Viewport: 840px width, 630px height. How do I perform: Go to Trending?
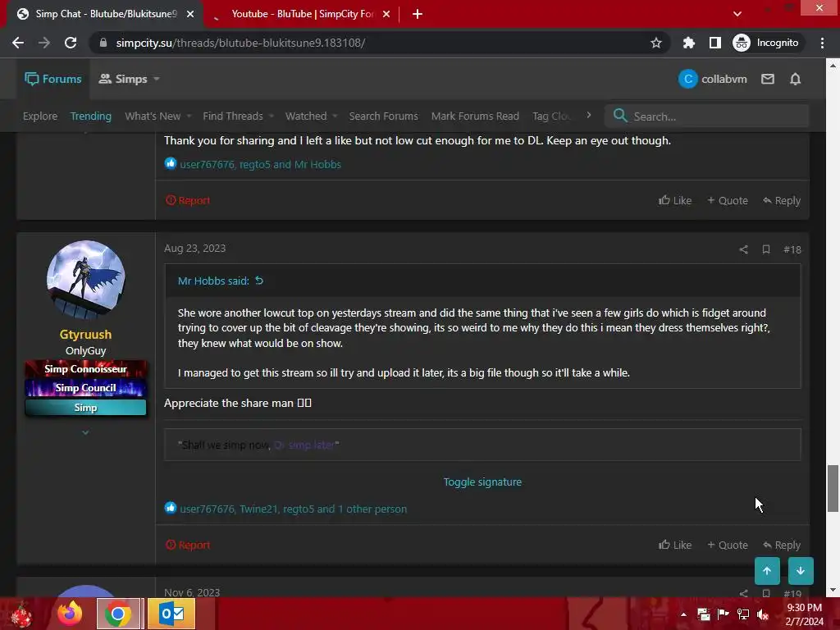point(91,116)
